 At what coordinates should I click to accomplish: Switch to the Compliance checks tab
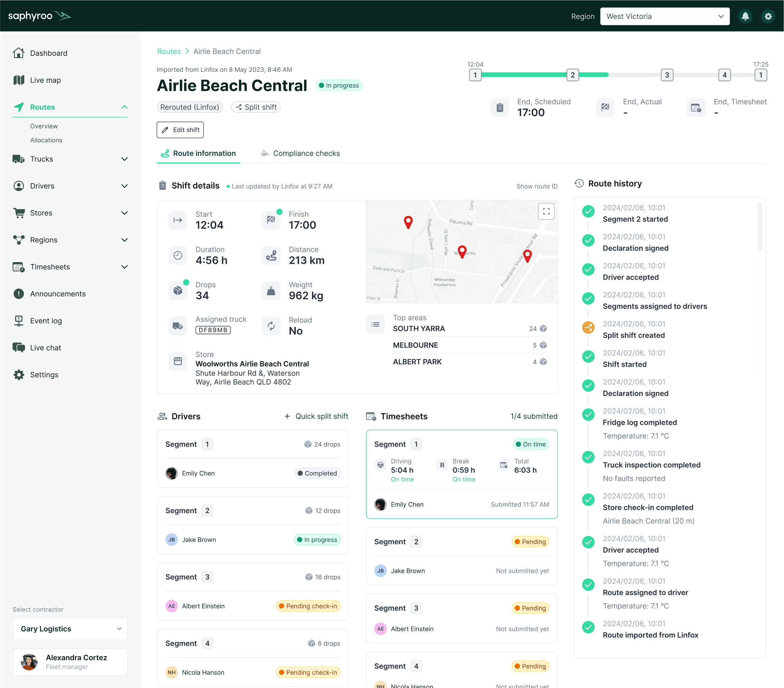[300, 153]
